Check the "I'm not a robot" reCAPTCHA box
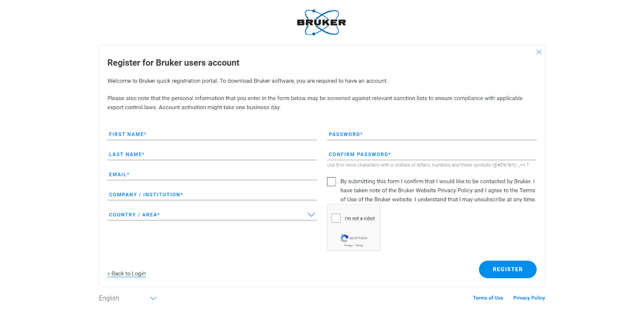 336,218
